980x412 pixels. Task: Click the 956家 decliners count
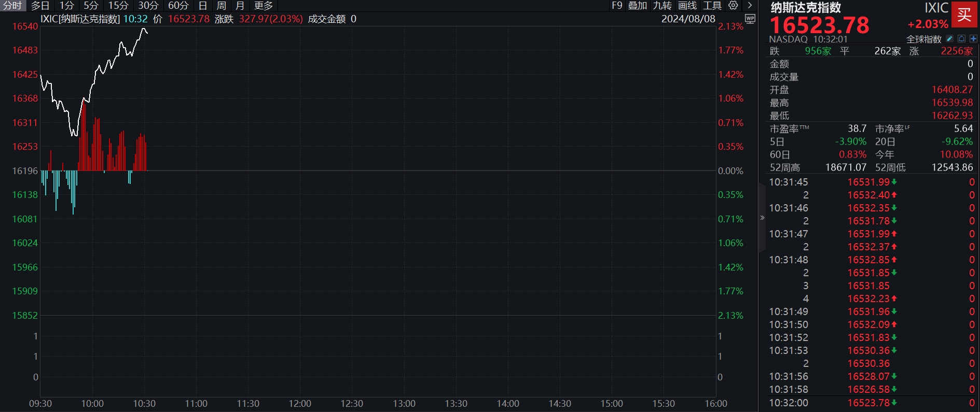pyautogui.click(x=818, y=51)
